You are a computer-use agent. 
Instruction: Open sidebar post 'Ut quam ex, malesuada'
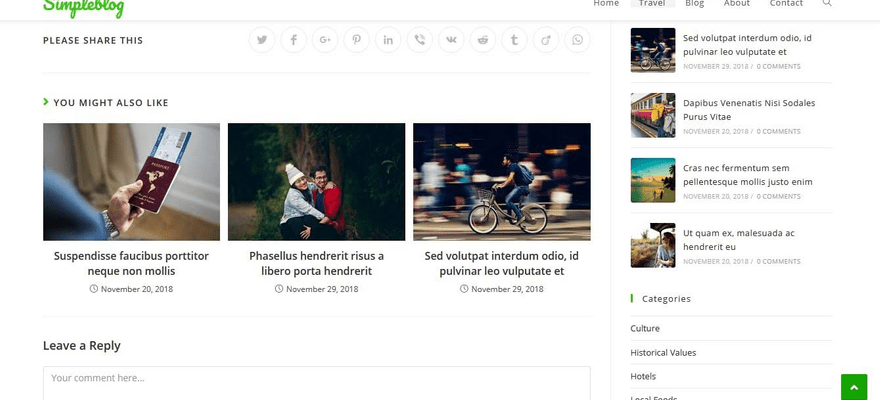pyautogui.click(x=739, y=240)
